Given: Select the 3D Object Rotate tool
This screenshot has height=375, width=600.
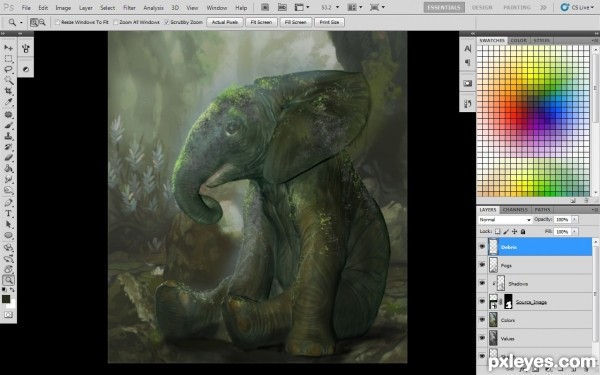Looking at the screenshot, I should pyautogui.click(x=8, y=248).
